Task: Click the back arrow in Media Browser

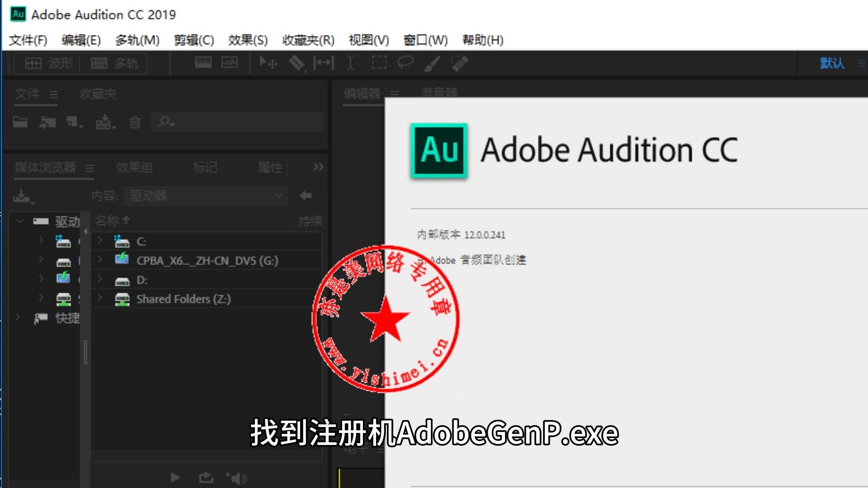Action: point(306,196)
